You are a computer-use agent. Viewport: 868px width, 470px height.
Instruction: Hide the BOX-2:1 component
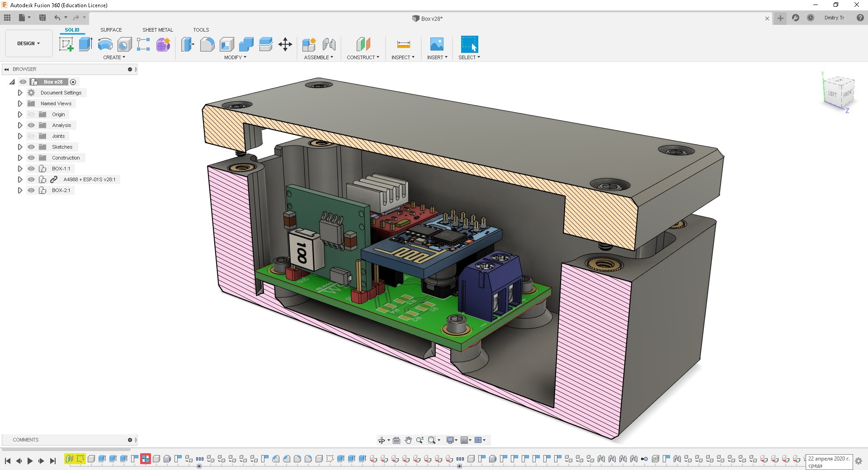coord(31,190)
